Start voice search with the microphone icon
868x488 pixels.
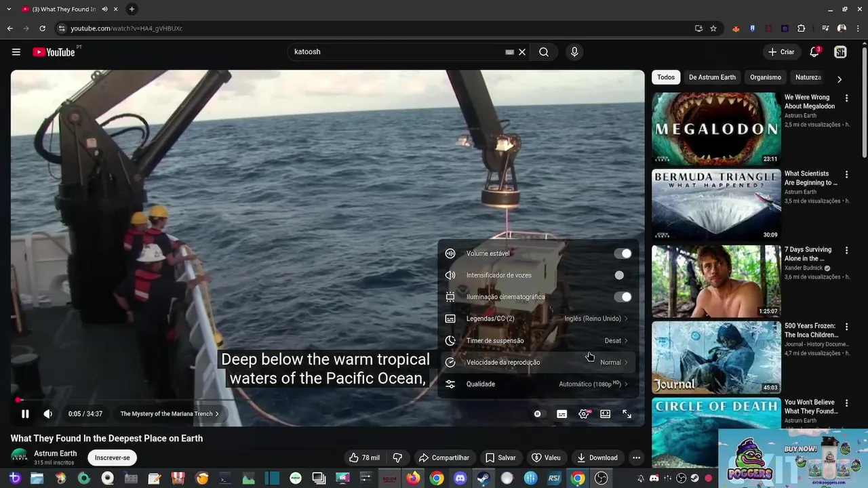pos(574,52)
